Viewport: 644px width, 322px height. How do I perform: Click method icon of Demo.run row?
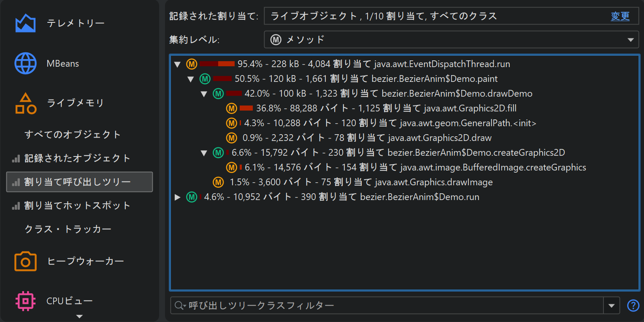click(192, 197)
